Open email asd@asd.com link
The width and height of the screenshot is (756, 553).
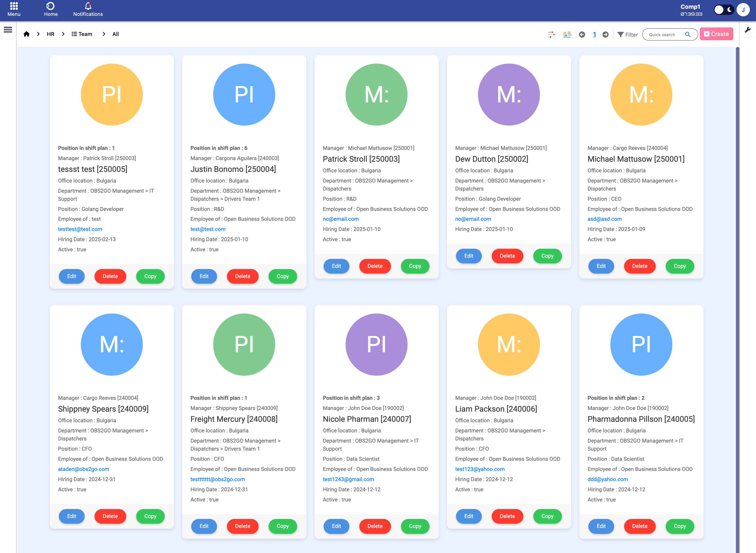604,219
